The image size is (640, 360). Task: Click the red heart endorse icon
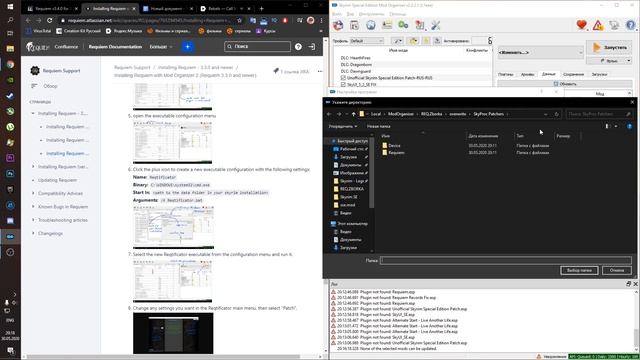[x=582, y=25]
